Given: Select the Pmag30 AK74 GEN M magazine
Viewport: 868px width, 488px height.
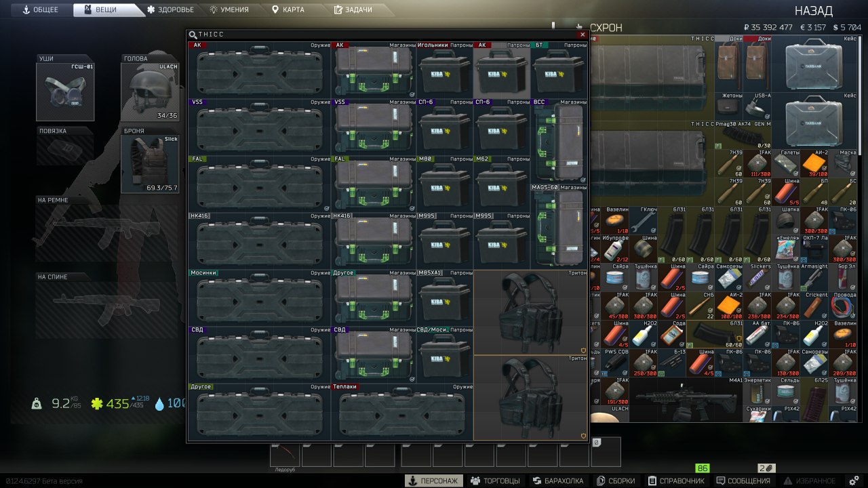Looking at the screenshot, I should tap(743, 136).
